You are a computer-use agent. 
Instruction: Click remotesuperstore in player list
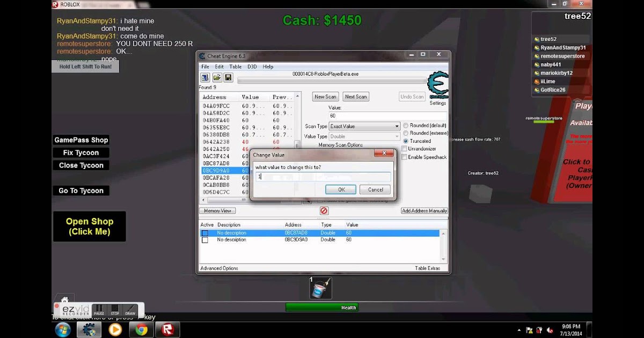562,56
